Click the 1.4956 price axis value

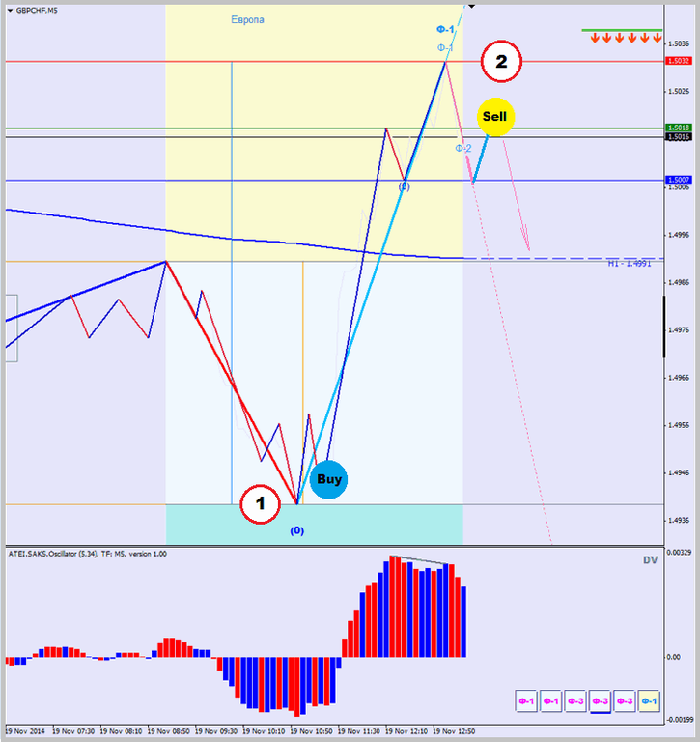click(678, 425)
